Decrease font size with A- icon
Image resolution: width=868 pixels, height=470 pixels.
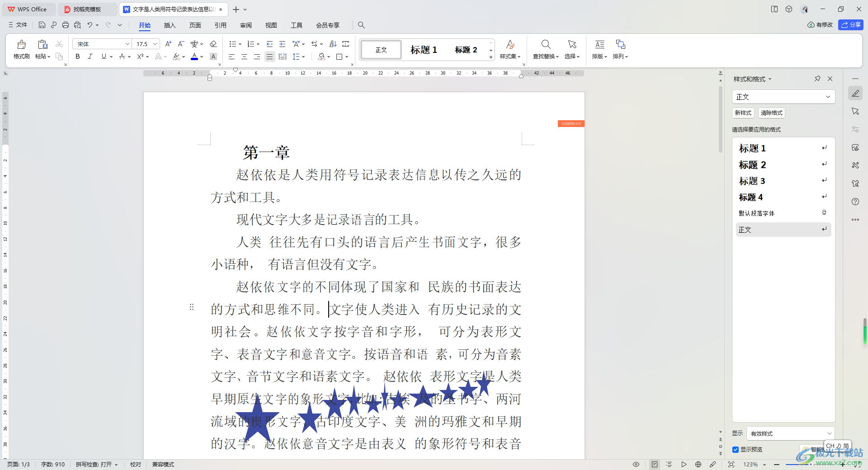click(181, 44)
